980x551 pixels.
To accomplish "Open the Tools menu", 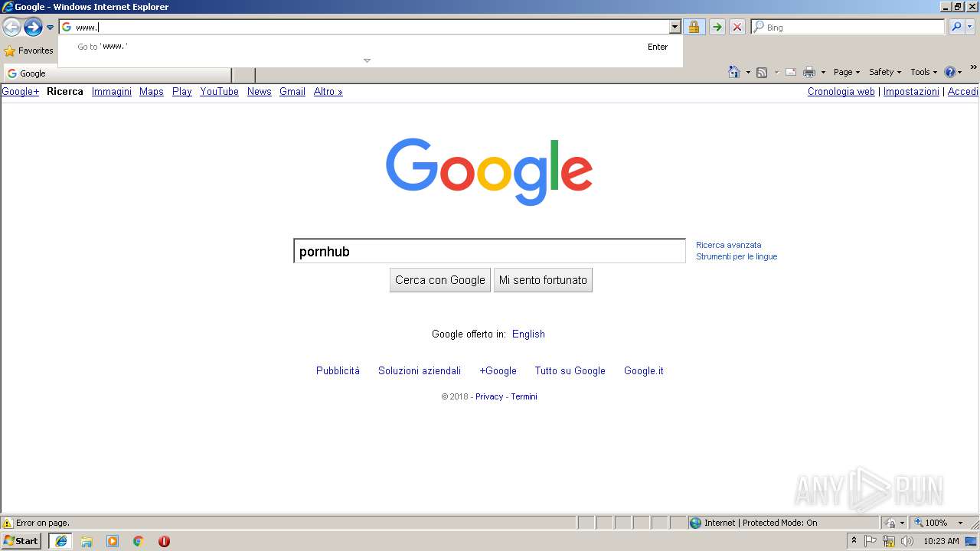I will 923,72.
